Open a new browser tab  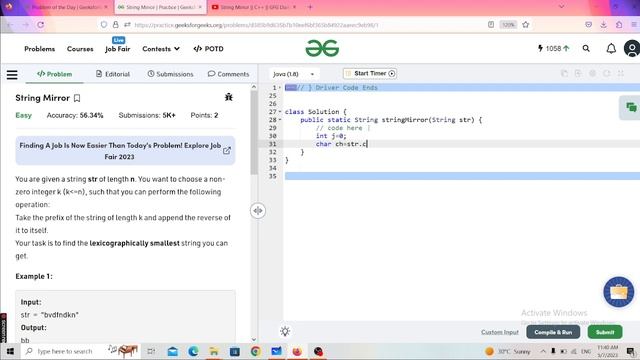[310, 7]
